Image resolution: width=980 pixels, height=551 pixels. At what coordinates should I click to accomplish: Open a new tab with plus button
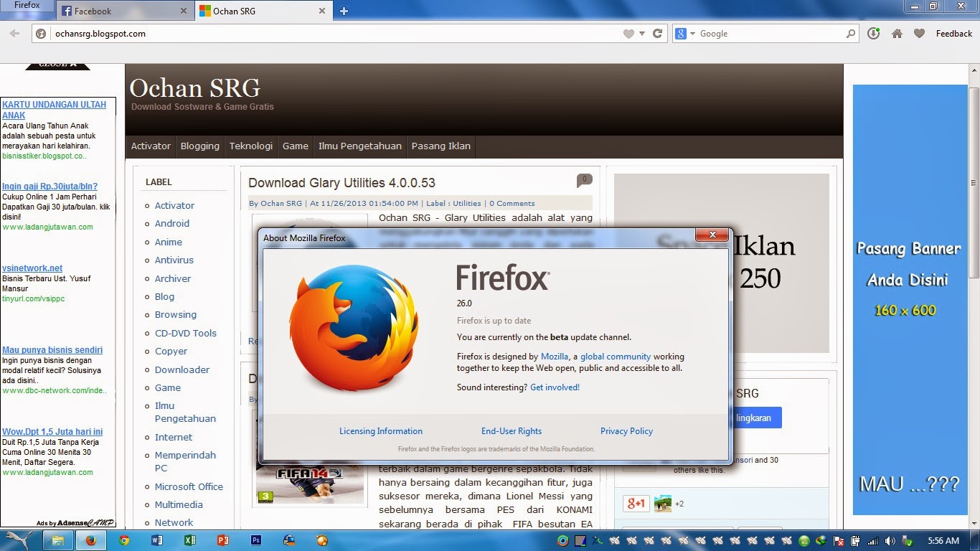(x=344, y=11)
